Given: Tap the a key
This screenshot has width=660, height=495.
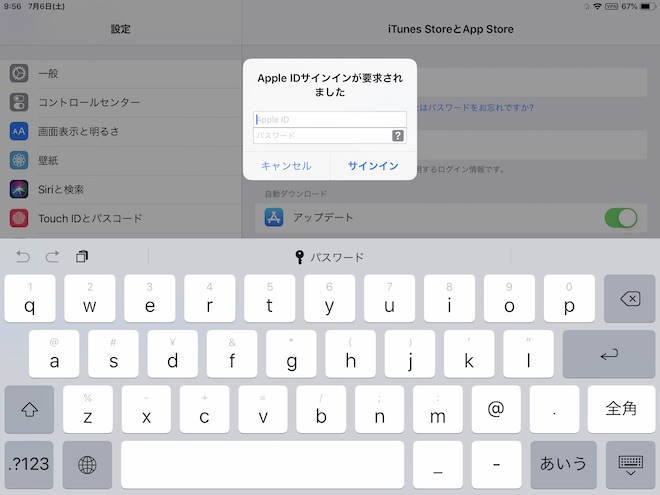Looking at the screenshot, I should [54, 354].
